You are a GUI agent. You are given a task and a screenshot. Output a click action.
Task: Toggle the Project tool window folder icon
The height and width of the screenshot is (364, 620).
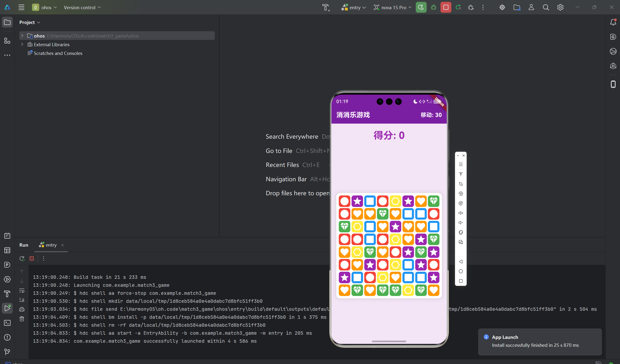pos(7,22)
